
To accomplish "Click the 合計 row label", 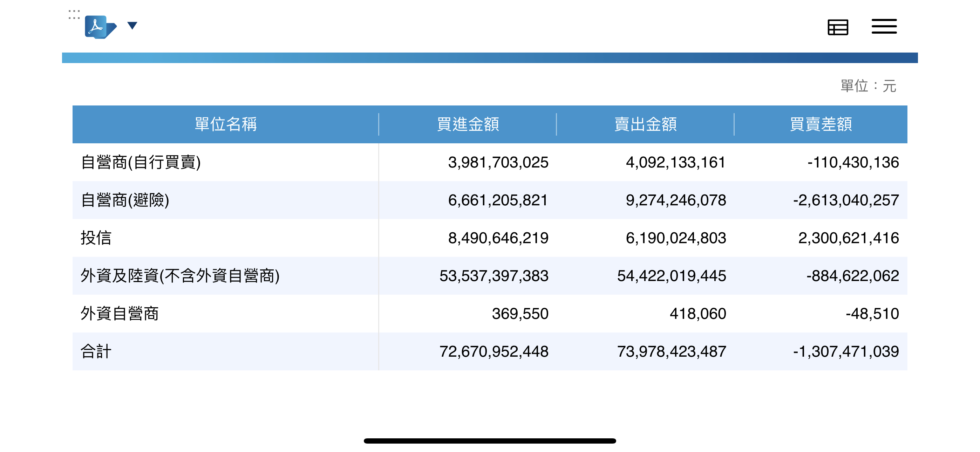I will (96, 351).
